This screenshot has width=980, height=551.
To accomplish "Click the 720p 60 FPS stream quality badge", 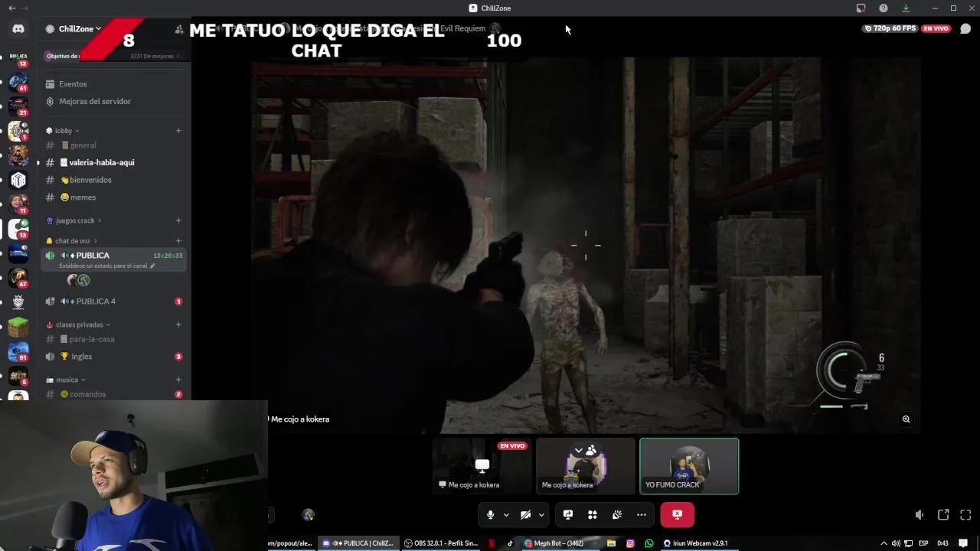I will coord(890,28).
